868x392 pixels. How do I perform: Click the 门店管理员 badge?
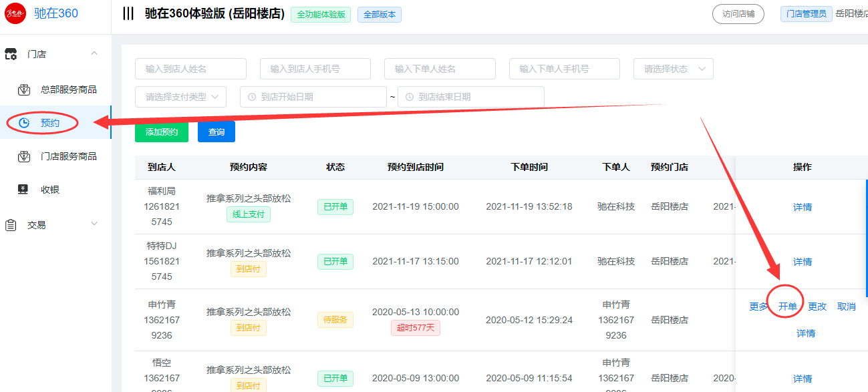(807, 14)
